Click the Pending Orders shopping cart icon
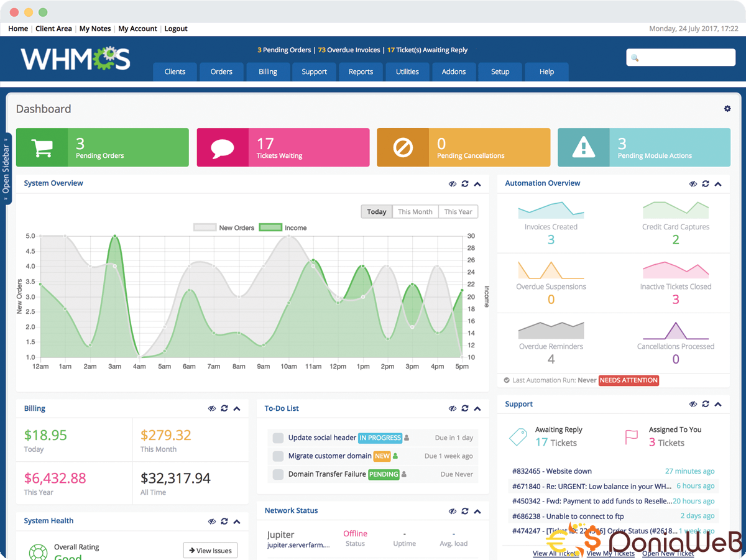The width and height of the screenshot is (746, 560). coord(42,148)
